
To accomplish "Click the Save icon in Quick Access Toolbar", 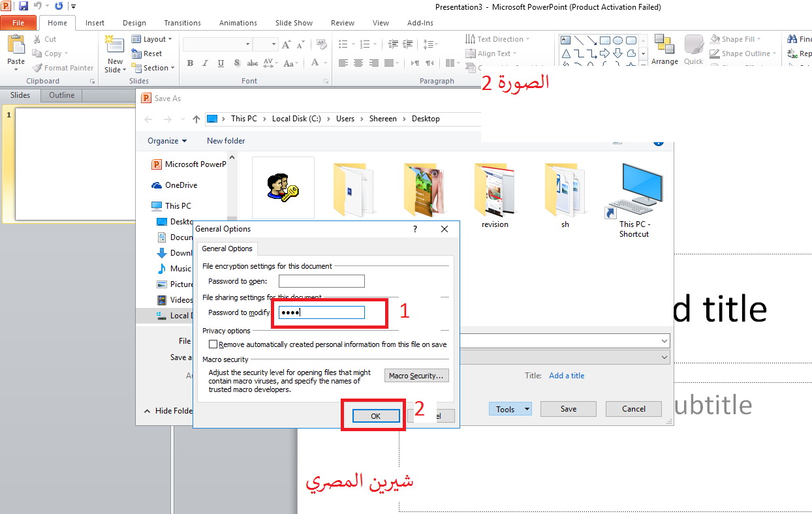I will click(x=23, y=7).
